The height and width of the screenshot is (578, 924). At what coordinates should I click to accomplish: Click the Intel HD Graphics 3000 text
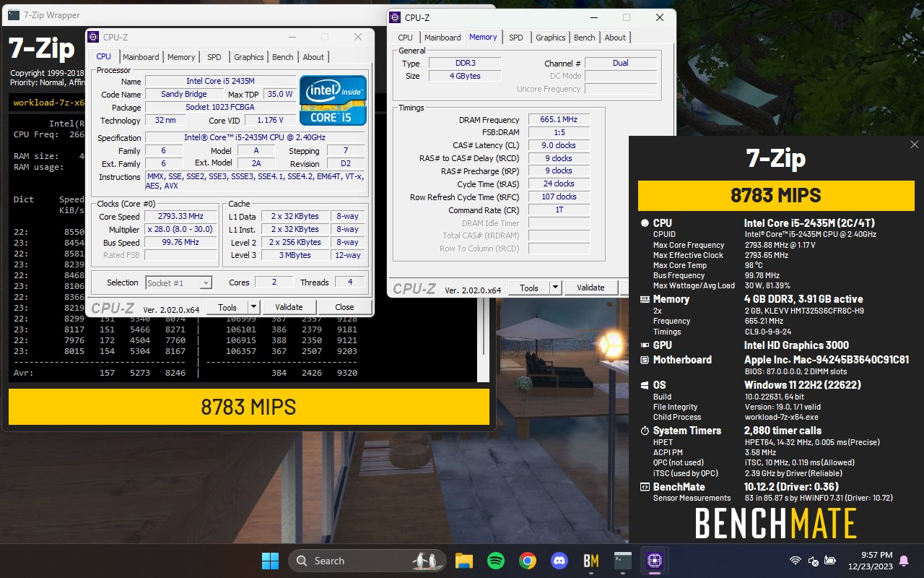[x=796, y=345]
